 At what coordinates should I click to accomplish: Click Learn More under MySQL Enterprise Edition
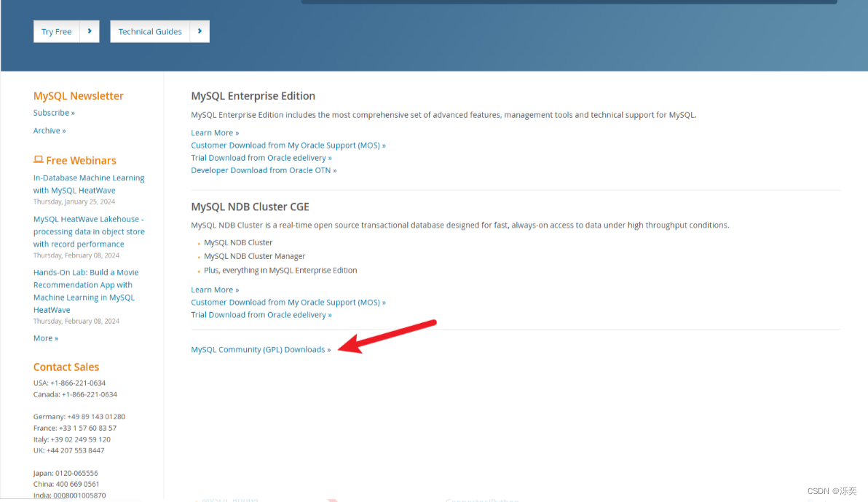click(x=215, y=132)
